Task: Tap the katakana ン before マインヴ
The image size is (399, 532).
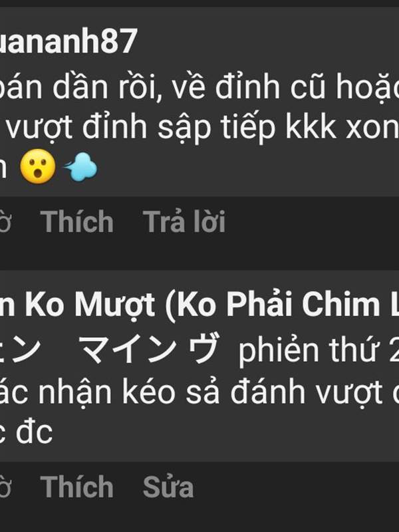Action: pos(27,348)
